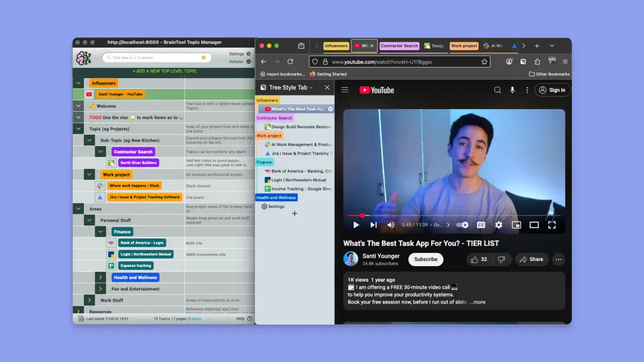Click Bank of America favicon in BrainTool
644x362 pixels.
111,243
